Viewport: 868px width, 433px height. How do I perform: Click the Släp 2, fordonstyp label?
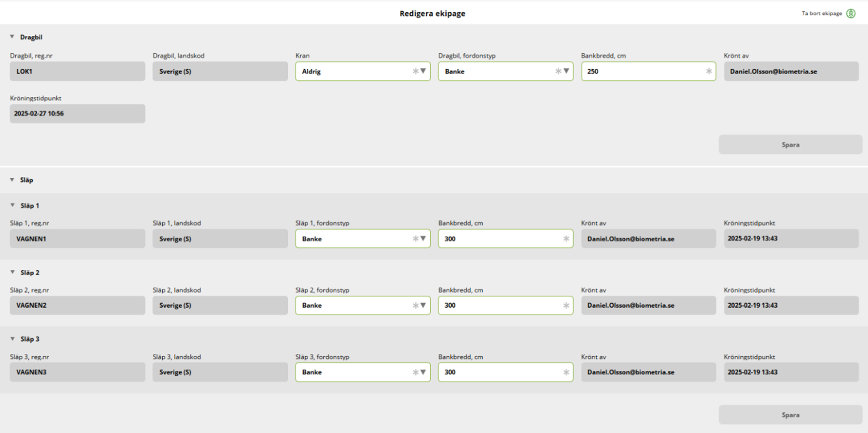[x=322, y=290]
